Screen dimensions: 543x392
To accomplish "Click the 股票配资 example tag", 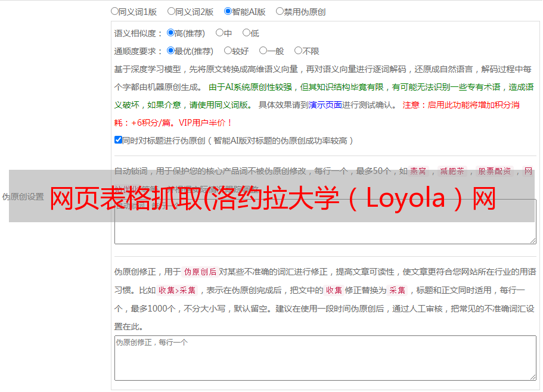I will (495, 171).
